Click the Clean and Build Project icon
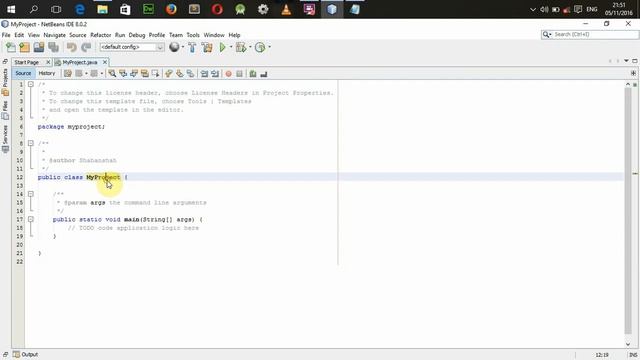640x360 pixels. coord(207,47)
